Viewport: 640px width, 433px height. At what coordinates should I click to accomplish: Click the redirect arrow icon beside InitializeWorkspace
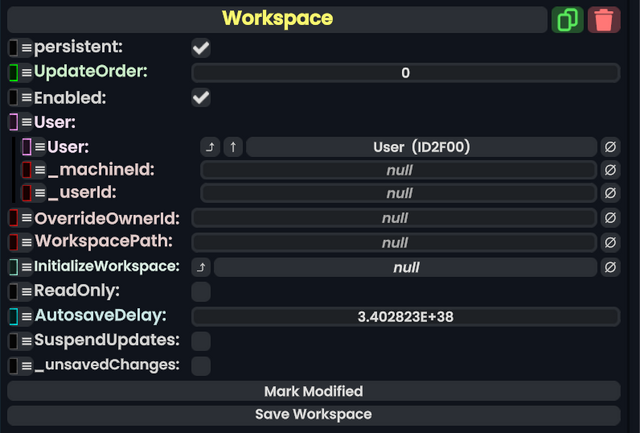pos(200,267)
